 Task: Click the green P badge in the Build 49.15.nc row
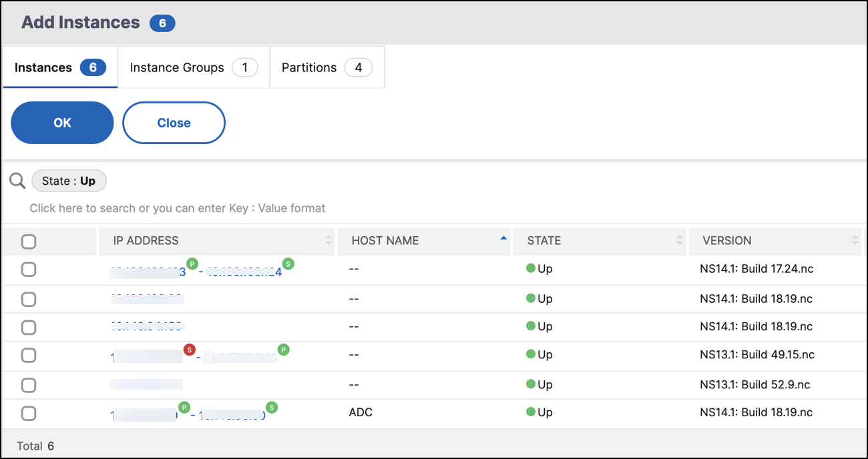284,350
